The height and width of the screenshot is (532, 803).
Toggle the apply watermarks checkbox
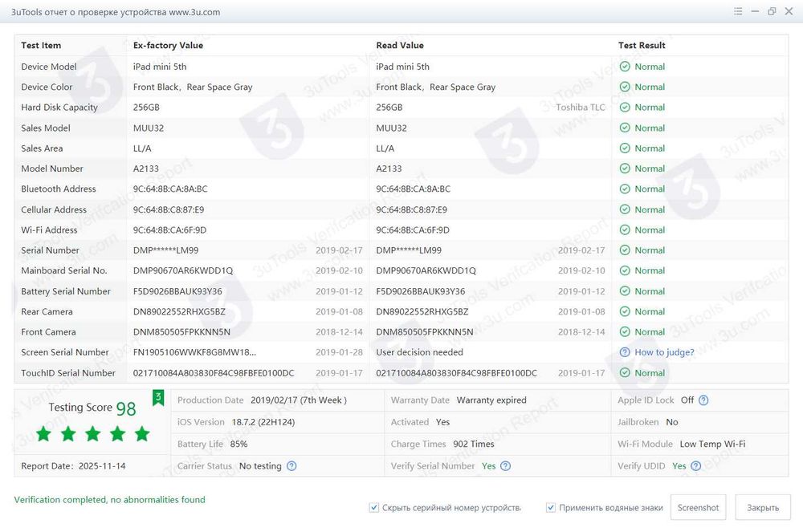point(551,507)
